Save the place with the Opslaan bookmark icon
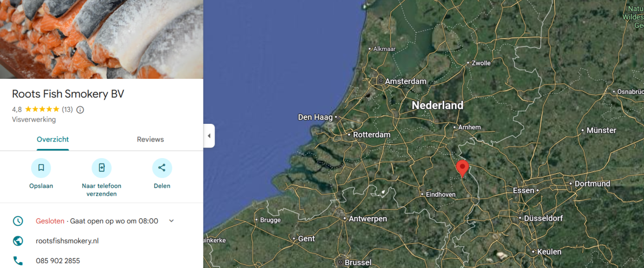Screen dimensions: 644x268 click(41, 168)
